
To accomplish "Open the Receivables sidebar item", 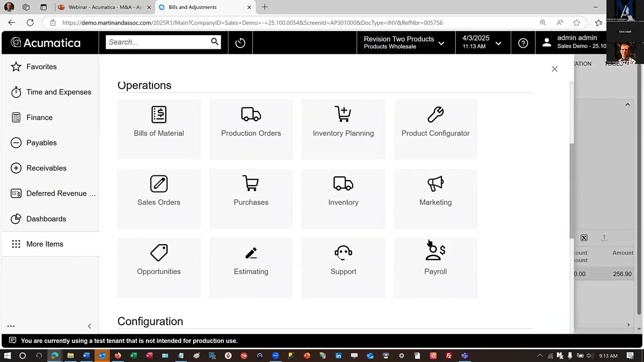I will tap(50, 168).
